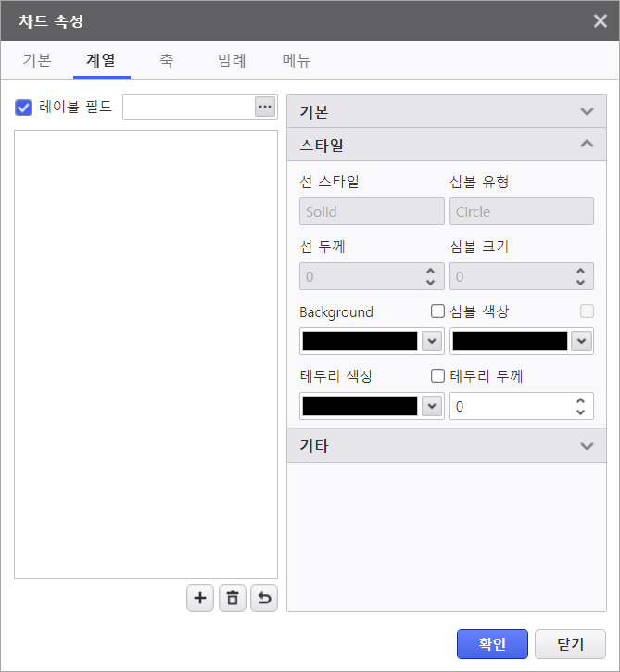Viewport: 620px width, 672px height.
Task: Click the Background black color swatch
Action: pos(360,341)
